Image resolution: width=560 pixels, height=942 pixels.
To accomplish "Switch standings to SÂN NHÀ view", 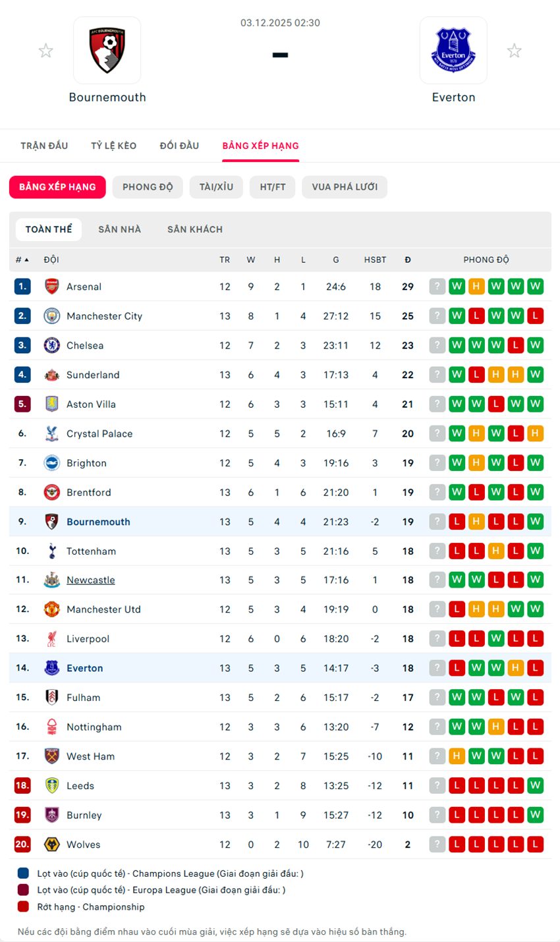I will tap(119, 229).
